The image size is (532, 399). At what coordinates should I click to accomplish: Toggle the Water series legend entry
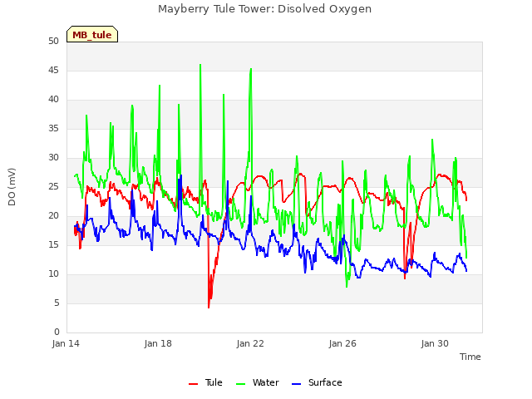(257, 382)
